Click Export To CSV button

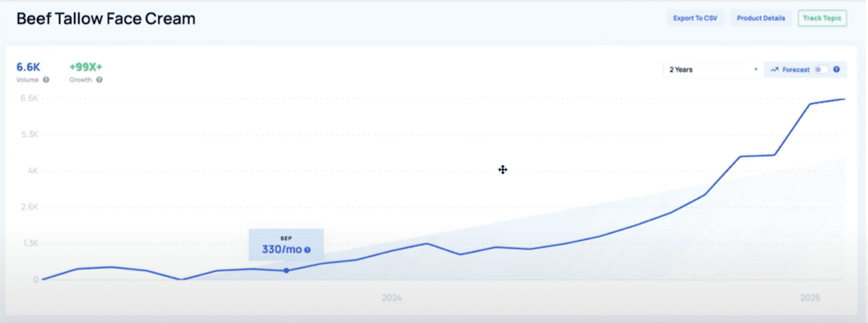[695, 18]
